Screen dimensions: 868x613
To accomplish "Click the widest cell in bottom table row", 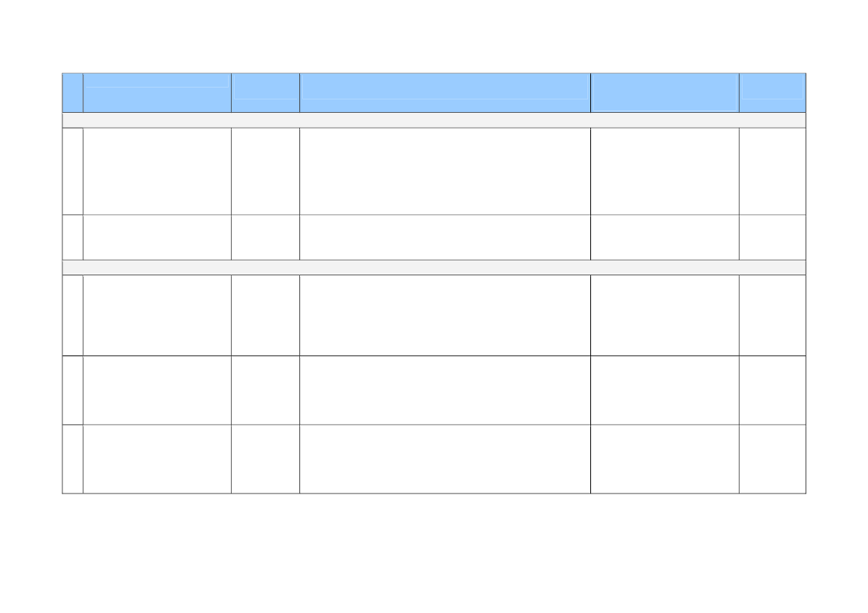I will click(x=445, y=459).
